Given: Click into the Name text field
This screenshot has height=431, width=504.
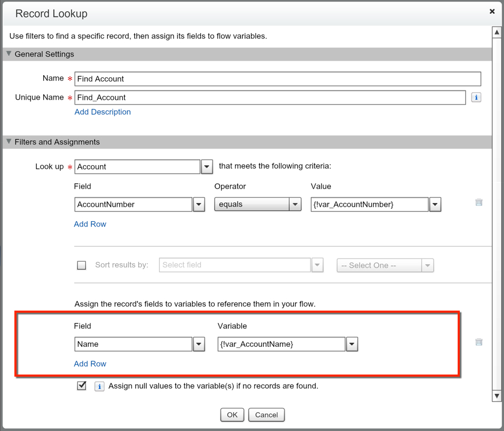Looking at the screenshot, I should tap(277, 79).
